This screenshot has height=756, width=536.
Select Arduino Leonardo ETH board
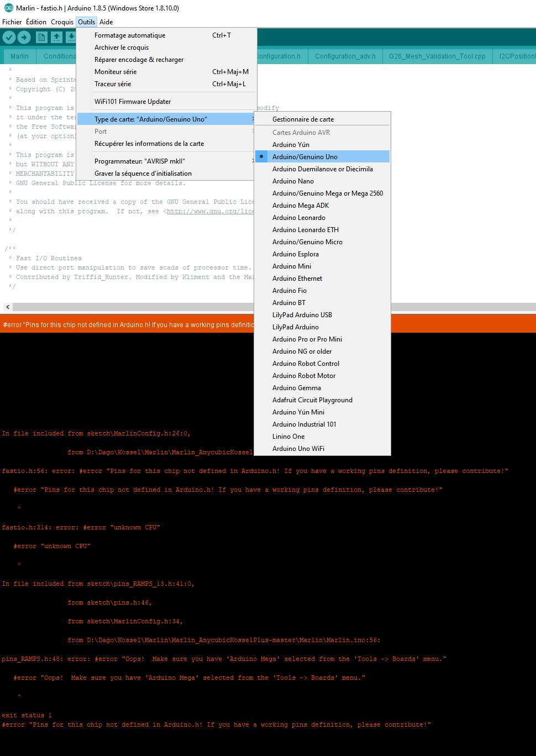pos(322,230)
